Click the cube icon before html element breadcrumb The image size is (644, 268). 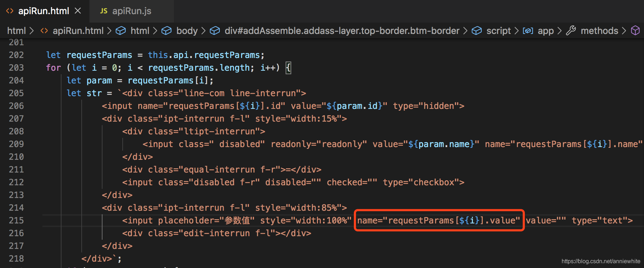coord(121,31)
